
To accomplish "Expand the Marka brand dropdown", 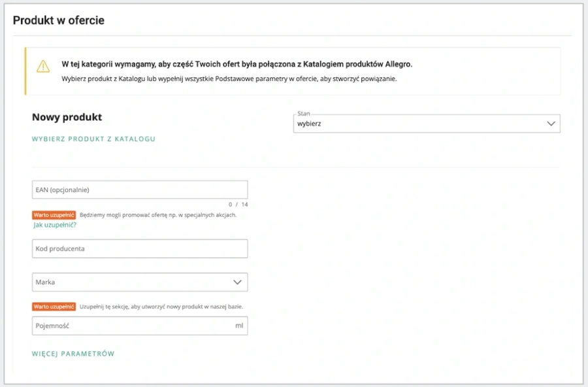I will coord(140,282).
